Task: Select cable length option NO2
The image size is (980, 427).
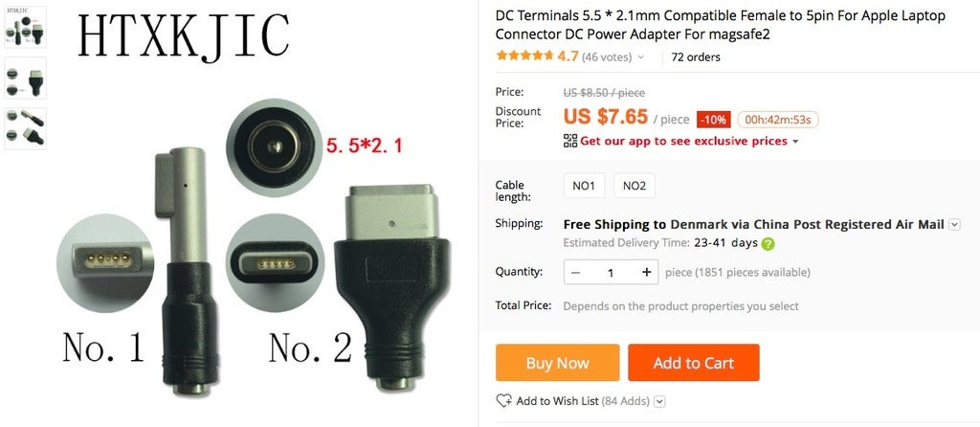Action: pyautogui.click(x=635, y=186)
